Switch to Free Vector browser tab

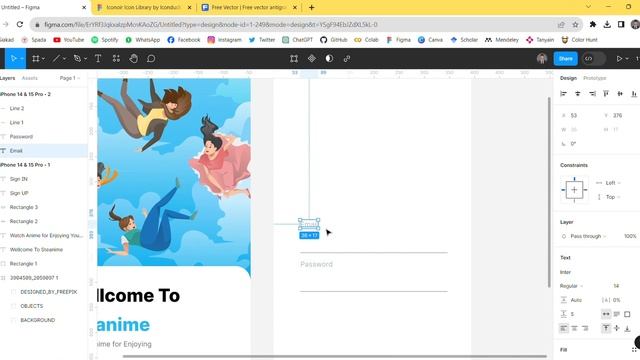[x=249, y=7]
